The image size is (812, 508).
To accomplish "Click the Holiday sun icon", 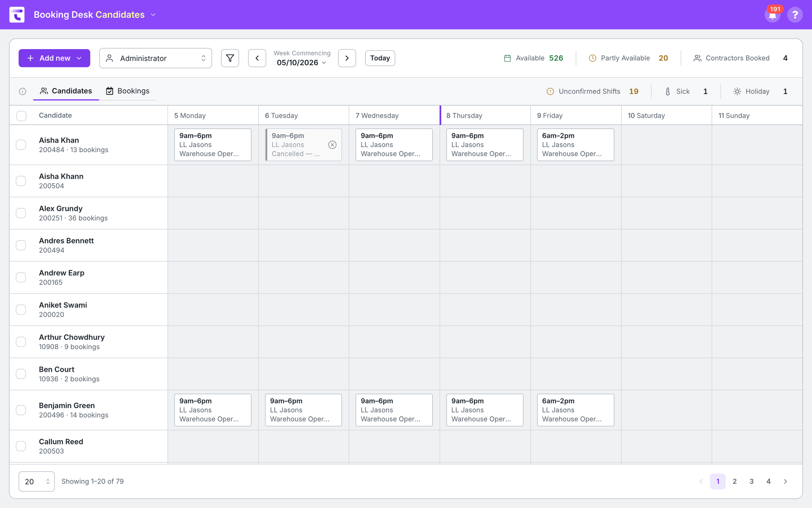I will 737,91.
